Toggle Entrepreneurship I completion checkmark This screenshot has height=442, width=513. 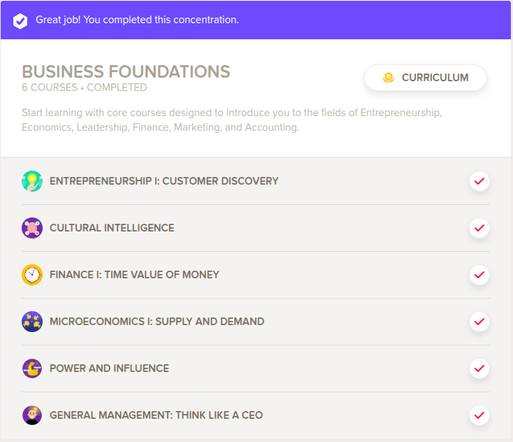479,181
